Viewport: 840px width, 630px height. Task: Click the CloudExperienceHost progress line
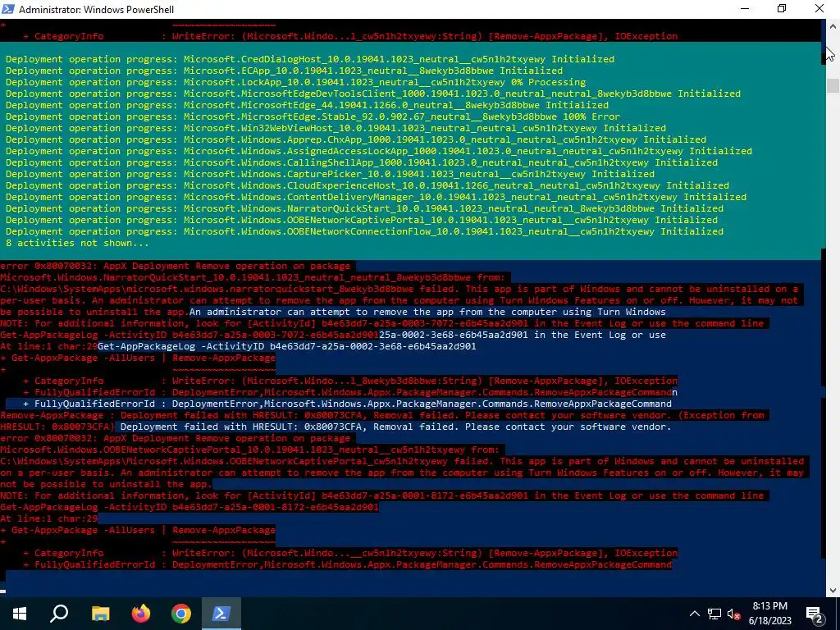(367, 185)
